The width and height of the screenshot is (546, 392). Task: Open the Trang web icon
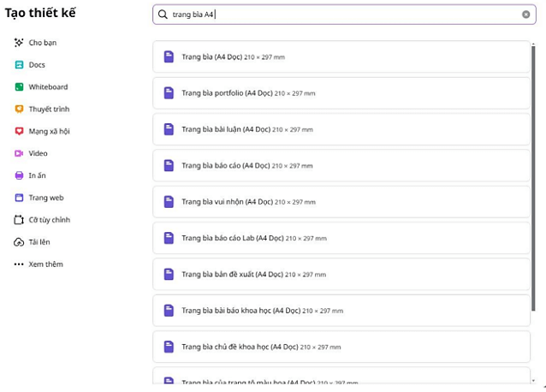point(19,198)
